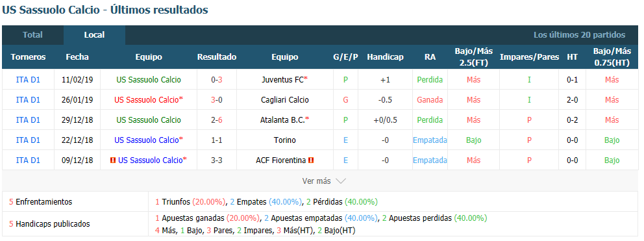Click US Sassuolo Calcio in 26/01/19 row
The height and width of the screenshot is (241, 644).
point(148,100)
